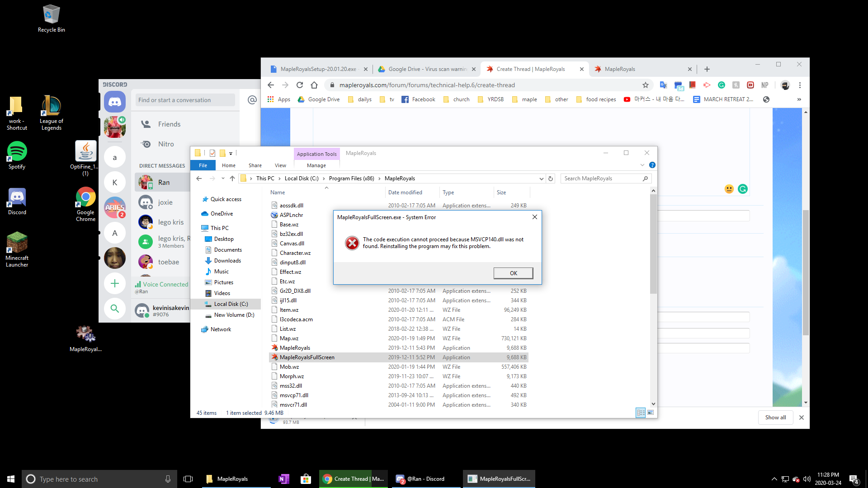
Task: Open Nitro in Discord
Action: (x=166, y=144)
